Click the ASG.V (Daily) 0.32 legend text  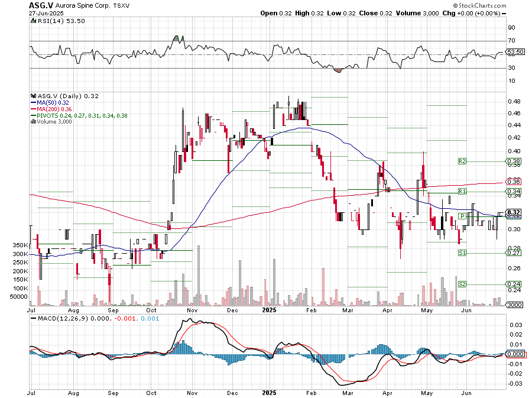68,96
